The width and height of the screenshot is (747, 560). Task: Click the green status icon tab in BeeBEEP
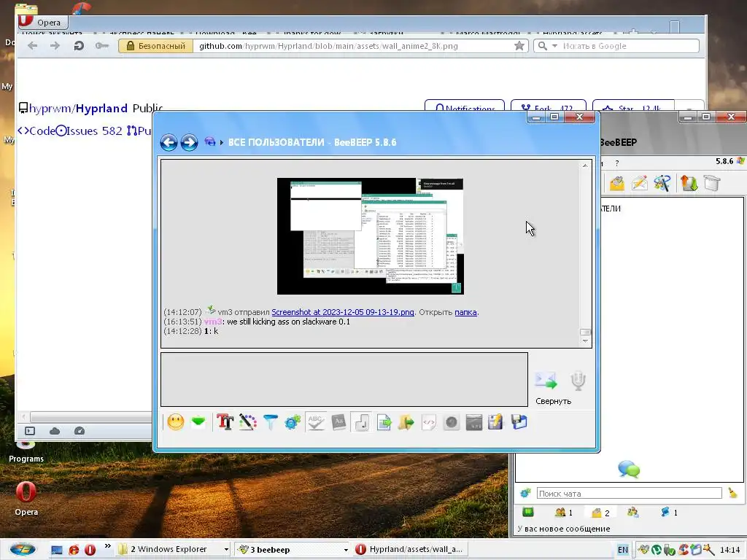(x=528, y=513)
